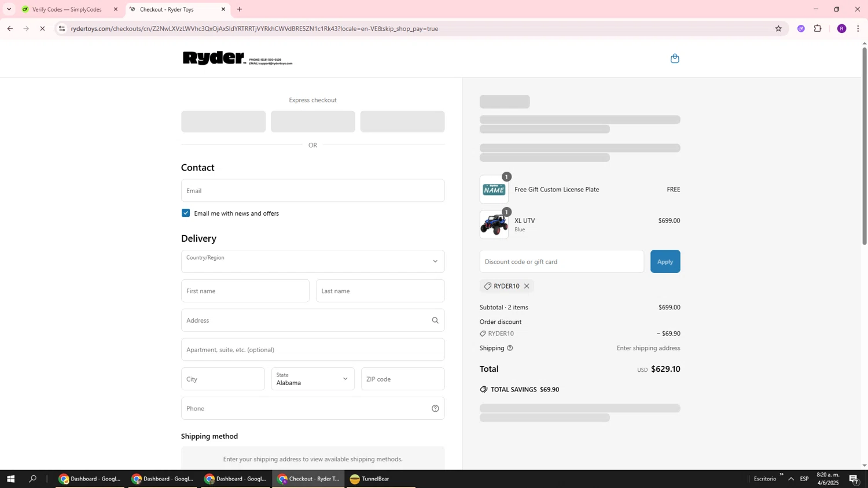Screen dimensions: 868x488
Task: Switch to Checkout Ryder Toys taskbar window
Action: (x=308, y=479)
